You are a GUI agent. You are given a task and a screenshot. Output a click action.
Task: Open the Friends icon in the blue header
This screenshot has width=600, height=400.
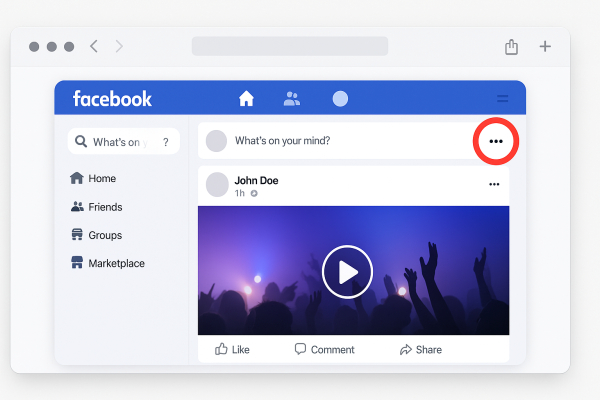click(292, 98)
